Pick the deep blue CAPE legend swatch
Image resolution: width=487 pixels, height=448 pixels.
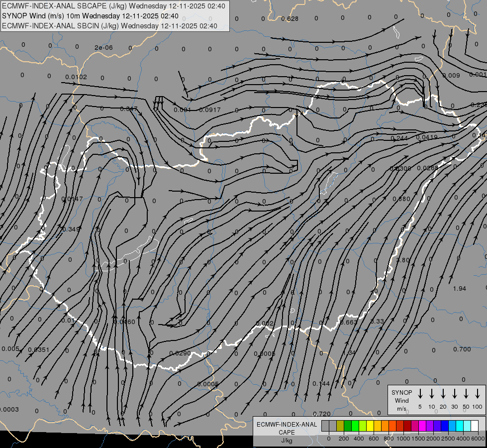click(x=444, y=426)
